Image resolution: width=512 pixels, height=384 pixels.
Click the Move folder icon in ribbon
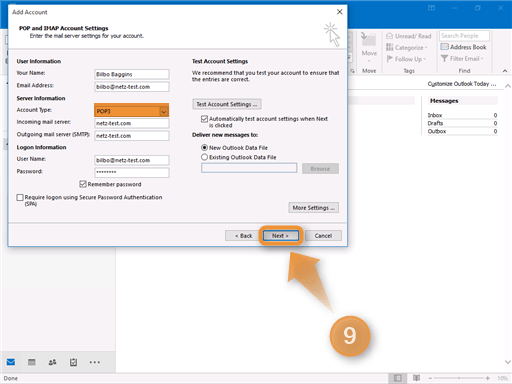pos(368,39)
